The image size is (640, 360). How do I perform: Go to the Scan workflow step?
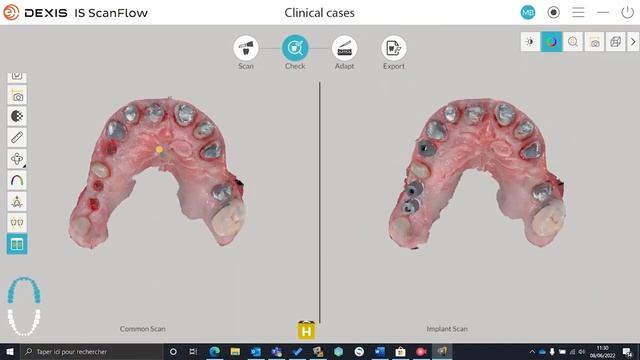pyautogui.click(x=246, y=48)
